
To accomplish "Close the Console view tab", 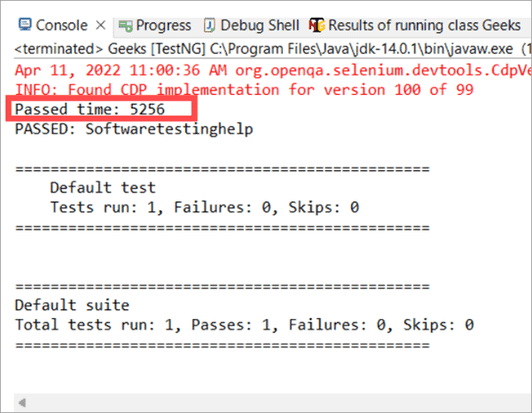I will (100, 26).
